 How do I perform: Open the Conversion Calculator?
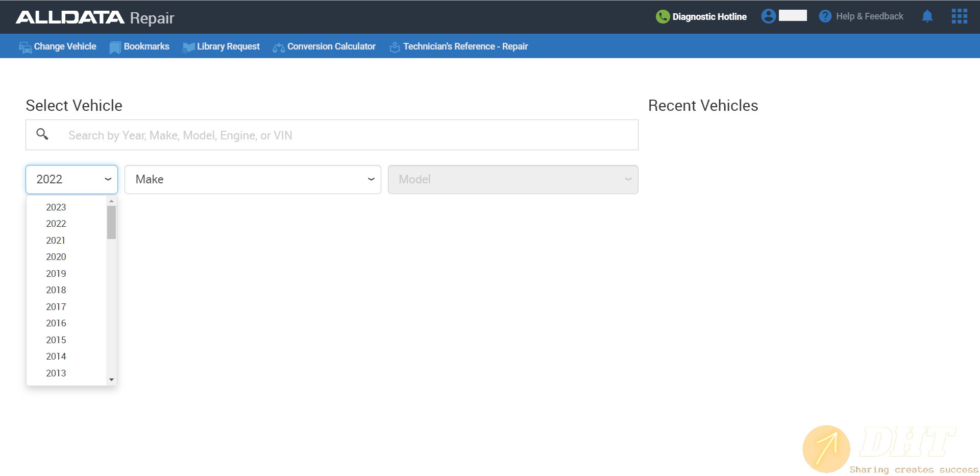point(331,46)
